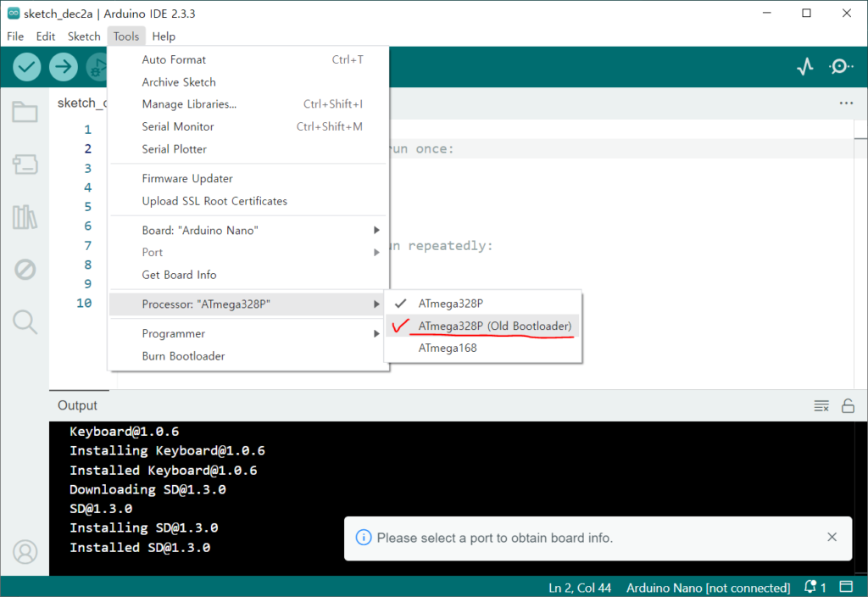The image size is (868, 597).
Task: Open the three-dots editor options menu
Action: (x=846, y=103)
